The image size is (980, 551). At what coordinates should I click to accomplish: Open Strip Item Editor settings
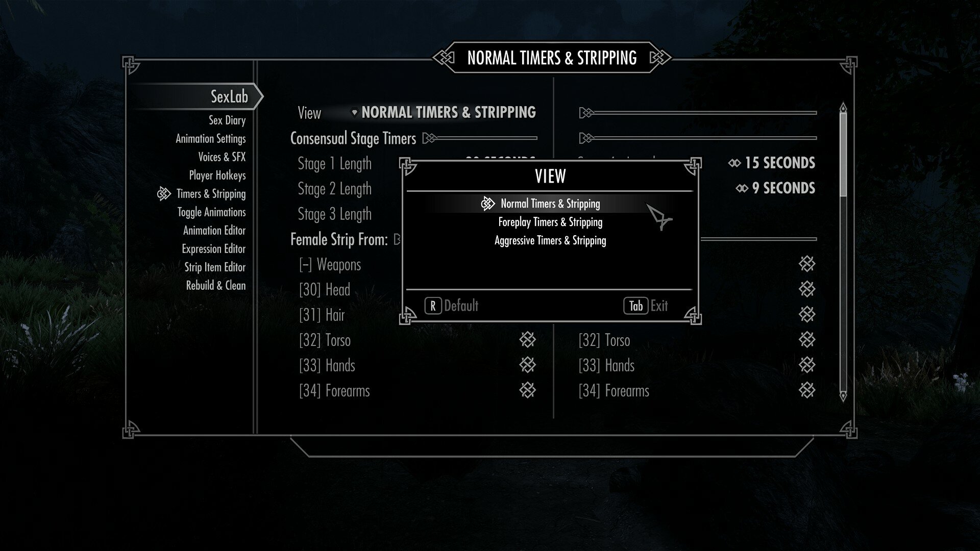(215, 267)
